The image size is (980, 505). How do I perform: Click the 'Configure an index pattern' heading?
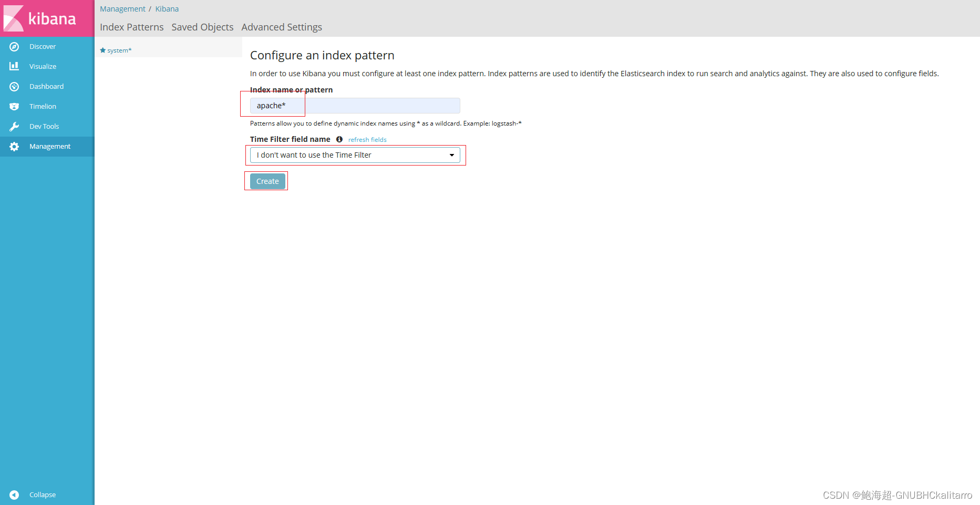click(x=322, y=55)
